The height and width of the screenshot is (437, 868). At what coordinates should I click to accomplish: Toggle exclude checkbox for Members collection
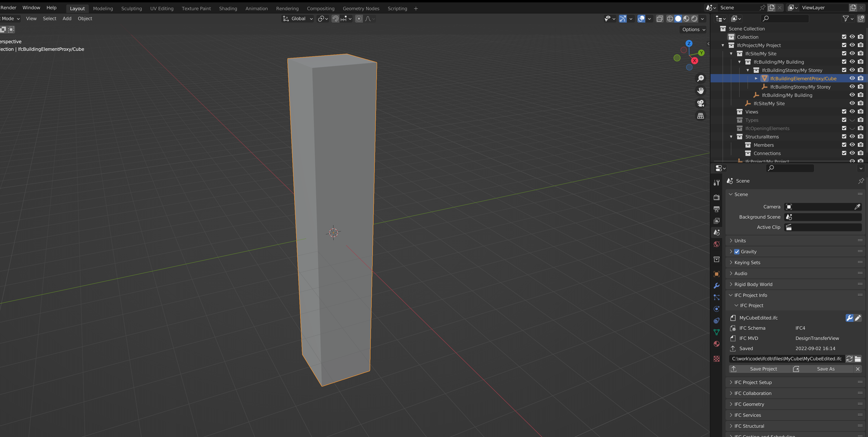pos(844,145)
